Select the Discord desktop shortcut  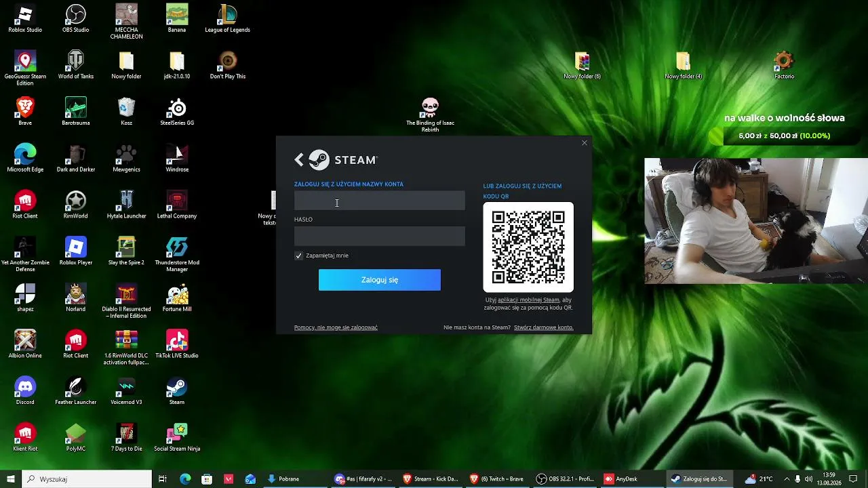tap(25, 391)
